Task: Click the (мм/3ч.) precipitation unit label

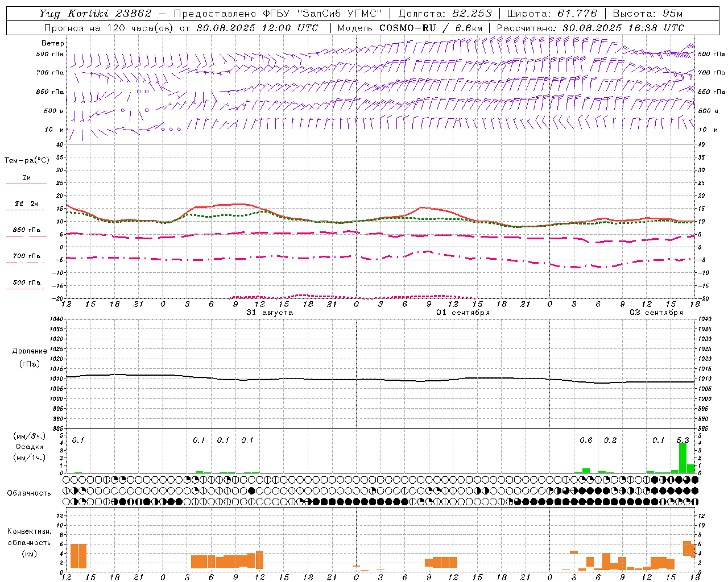Action: coord(30,436)
